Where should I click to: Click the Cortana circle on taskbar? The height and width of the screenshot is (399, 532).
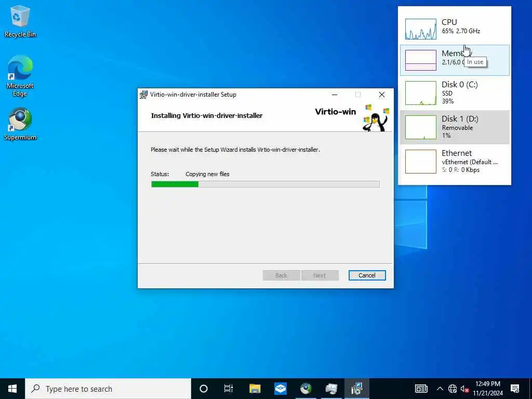204,389
